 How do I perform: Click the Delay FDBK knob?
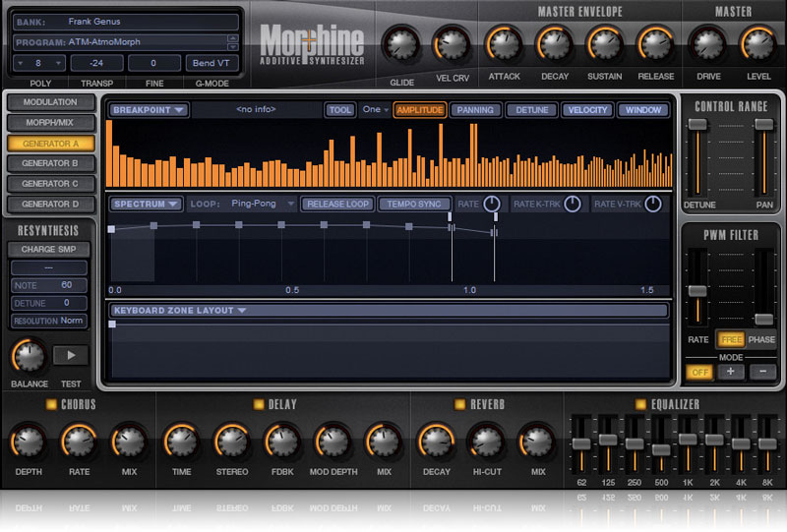282,442
